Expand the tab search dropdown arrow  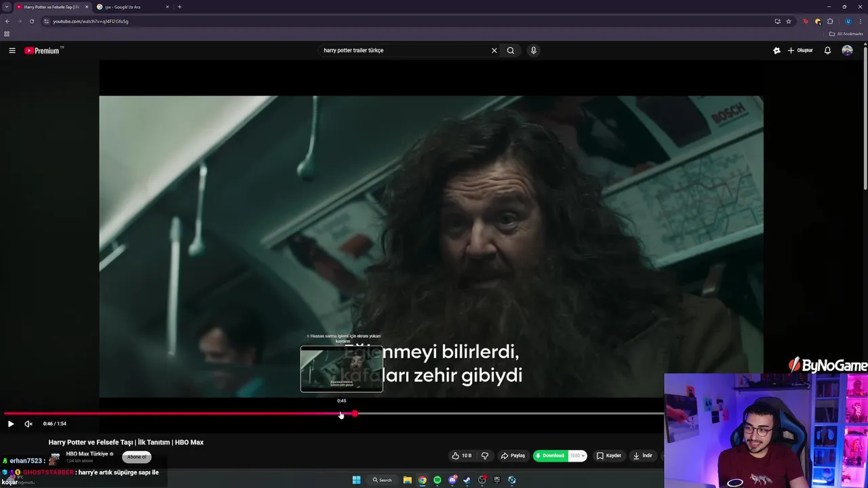pyautogui.click(x=6, y=7)
